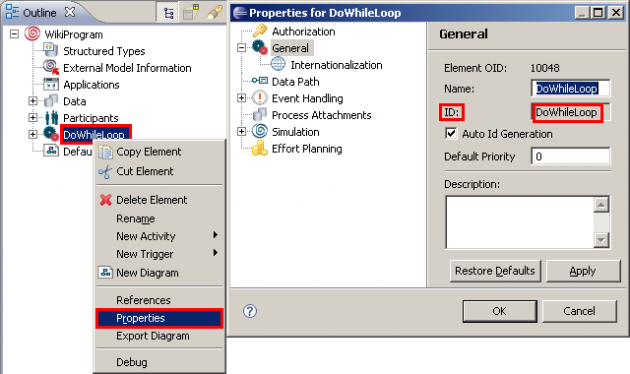Viewport: 630px width, 374px height.
Task: Click the Participants people icon
Action: point(51,118)
